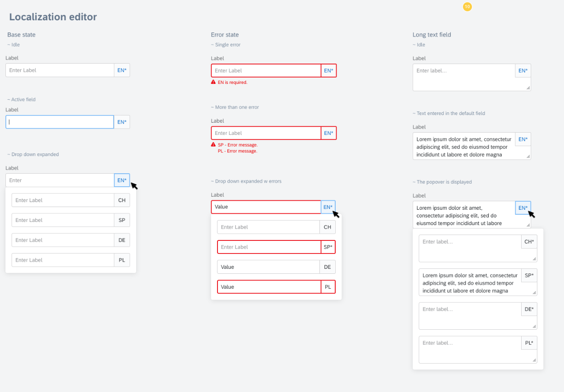The image size is (564, 392).
Task: Click inside the blue-outlined Active field input
Action: (60, 122)
